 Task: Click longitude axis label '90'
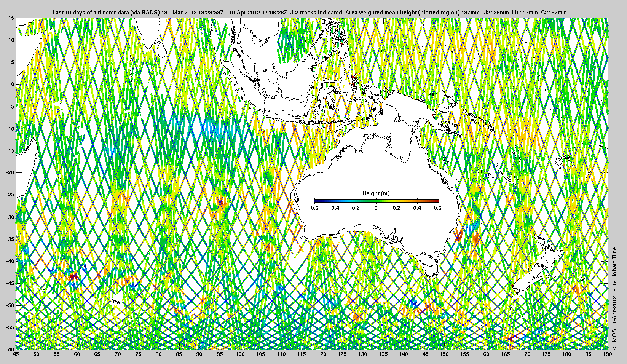pos(199,354)
